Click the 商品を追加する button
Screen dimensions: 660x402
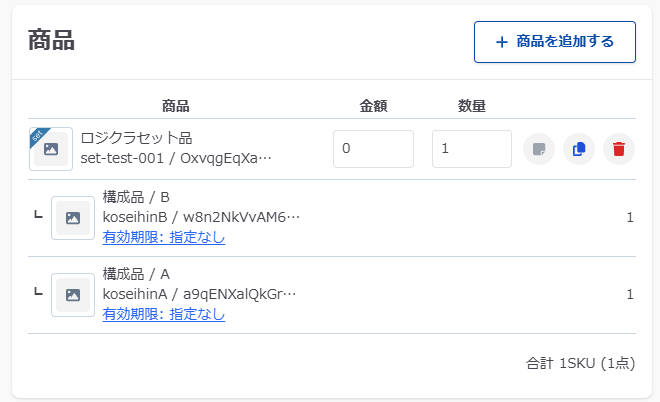click(554, 42)
